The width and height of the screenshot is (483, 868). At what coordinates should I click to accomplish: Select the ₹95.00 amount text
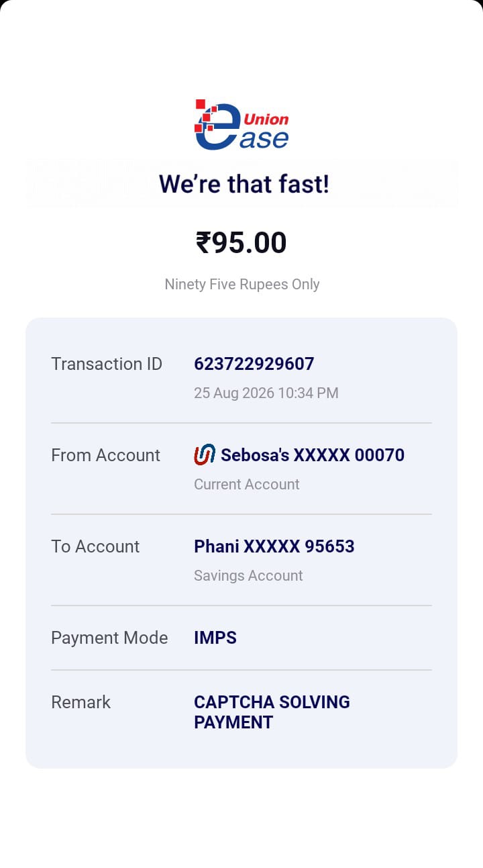(x=241, y=242)
